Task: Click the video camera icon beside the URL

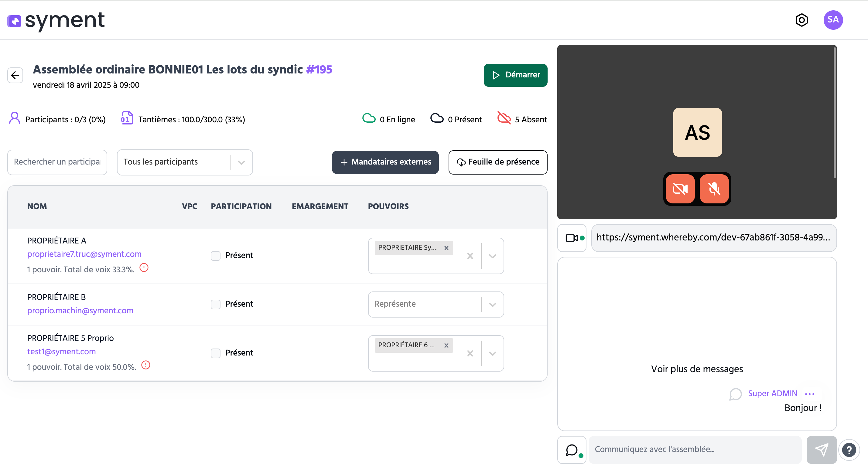Action: (572, 238)
